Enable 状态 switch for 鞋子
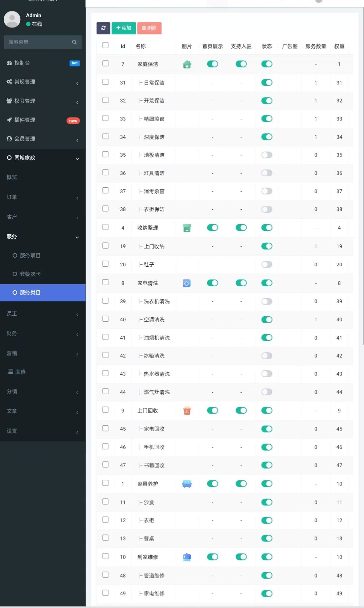This screenshot has height=608, width=364. coord(267,265)
